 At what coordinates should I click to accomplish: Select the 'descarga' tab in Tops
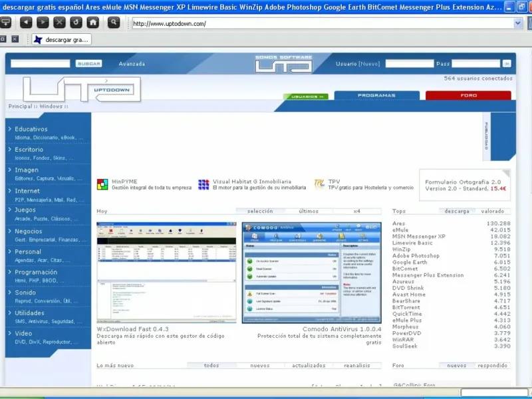pos(457,211)
